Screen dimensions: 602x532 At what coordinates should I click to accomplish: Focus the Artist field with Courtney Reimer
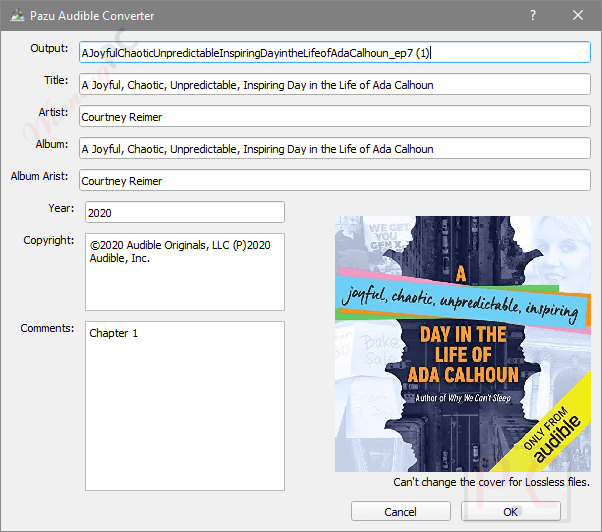(335, 116)
